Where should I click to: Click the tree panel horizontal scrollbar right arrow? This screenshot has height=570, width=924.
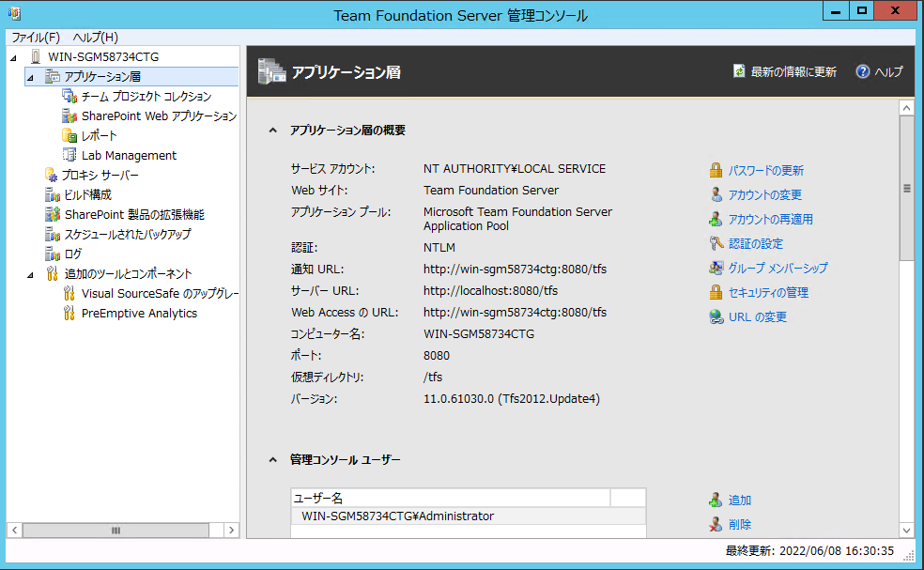[232, 530]
